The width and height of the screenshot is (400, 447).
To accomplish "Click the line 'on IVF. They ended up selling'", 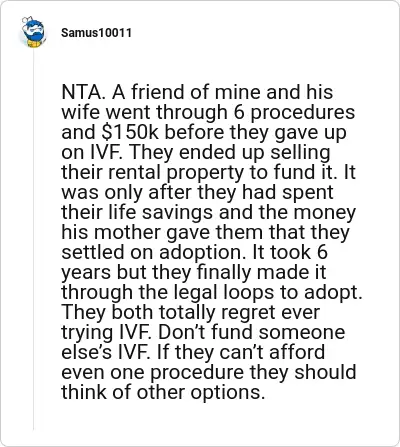I will point(196,153).
